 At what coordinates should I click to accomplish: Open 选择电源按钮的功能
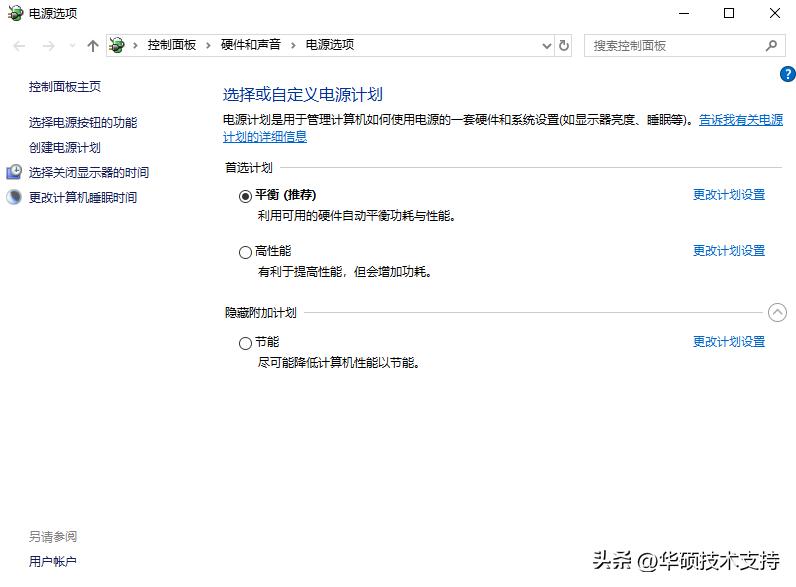(x=83, y=122)
